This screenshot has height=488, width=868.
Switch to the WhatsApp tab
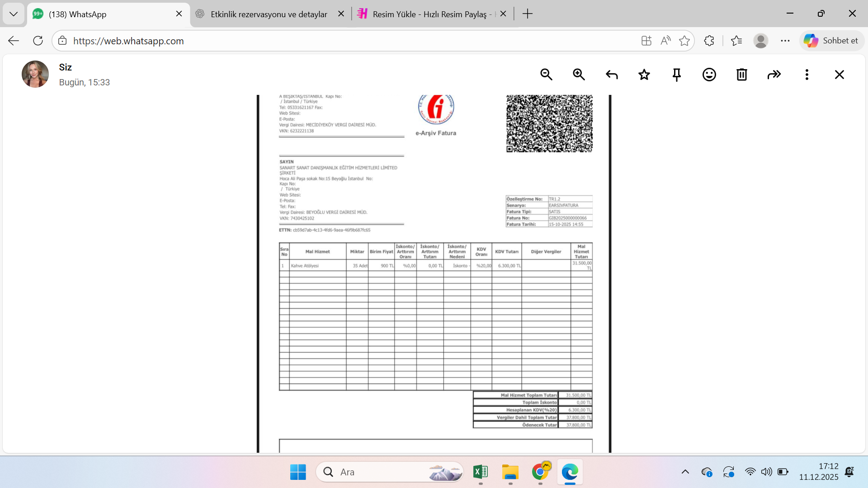click(x=108, y=14)
